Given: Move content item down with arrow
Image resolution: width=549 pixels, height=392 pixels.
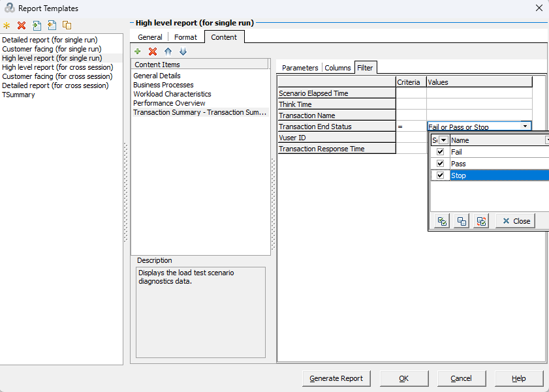Looking at the screenshot, I should click(183, 52).
